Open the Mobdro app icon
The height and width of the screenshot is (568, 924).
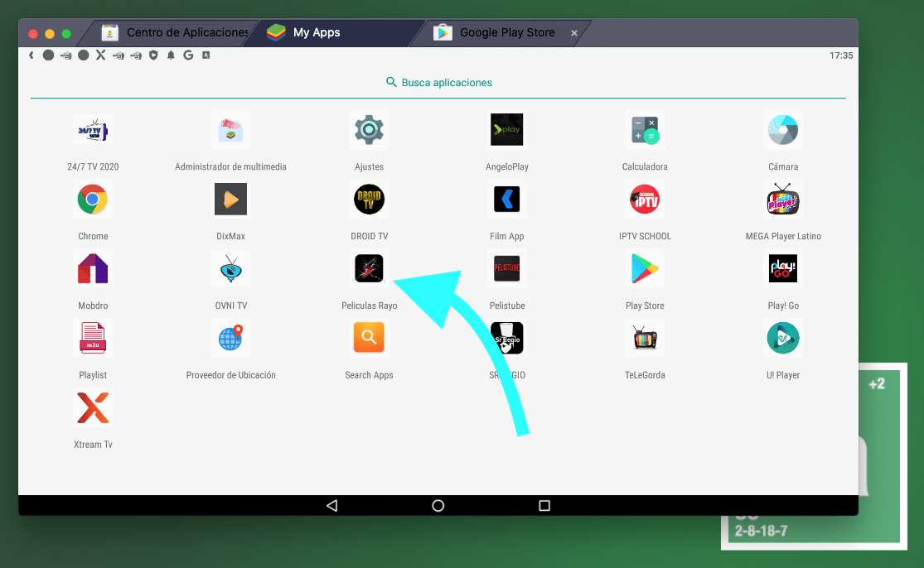click(93, 269)
